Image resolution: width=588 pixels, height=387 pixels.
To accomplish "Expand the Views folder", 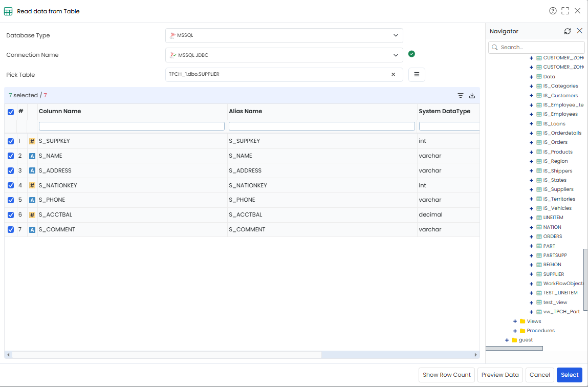I will click(515, 321).
